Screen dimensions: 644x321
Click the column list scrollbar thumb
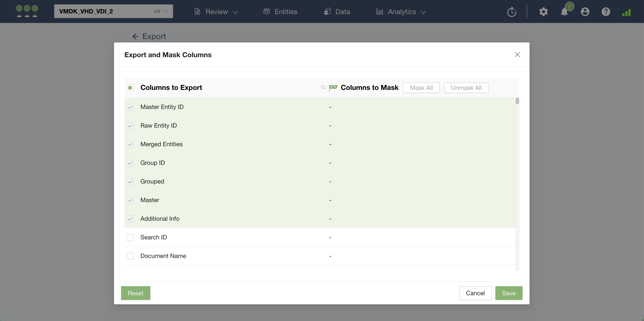(517, 101)
